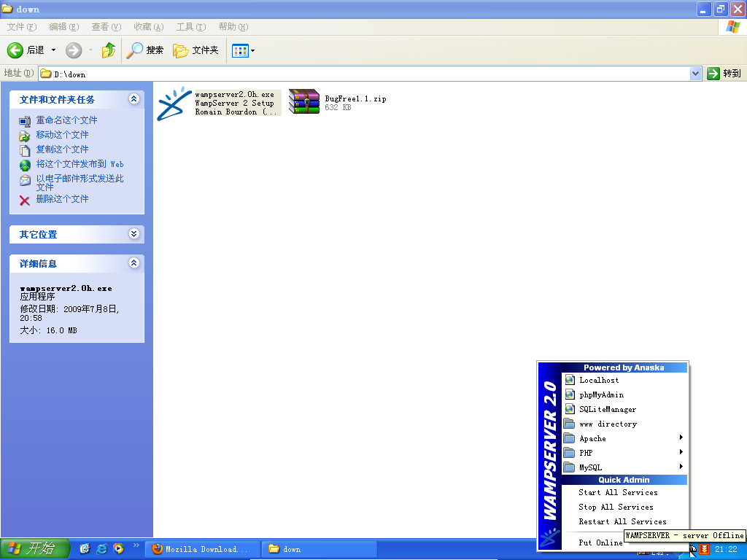Image resolution: width=747 pixels, height=560 pixels.
Task: Click the rename file task icon
Action: point(25,121)
